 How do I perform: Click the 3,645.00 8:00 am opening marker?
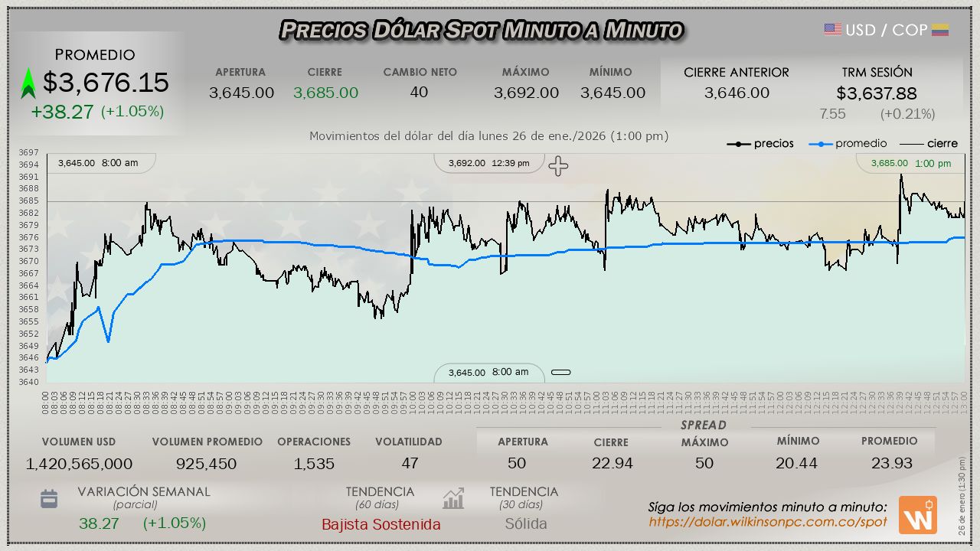point(99,163)
